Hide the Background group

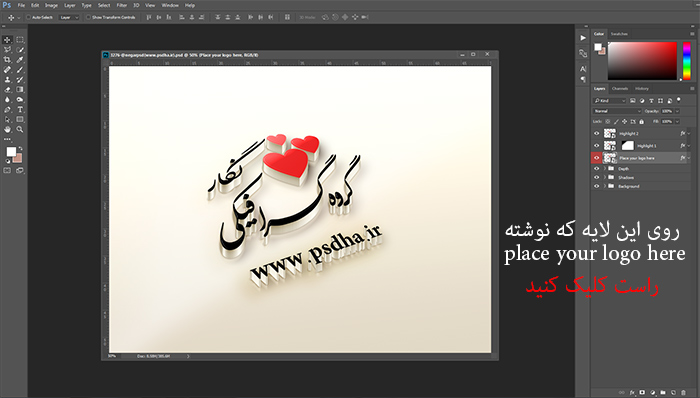596,186
